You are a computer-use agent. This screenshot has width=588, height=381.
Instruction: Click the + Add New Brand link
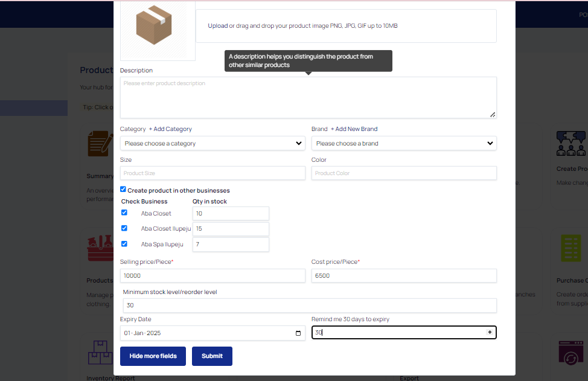pos(354,129)
